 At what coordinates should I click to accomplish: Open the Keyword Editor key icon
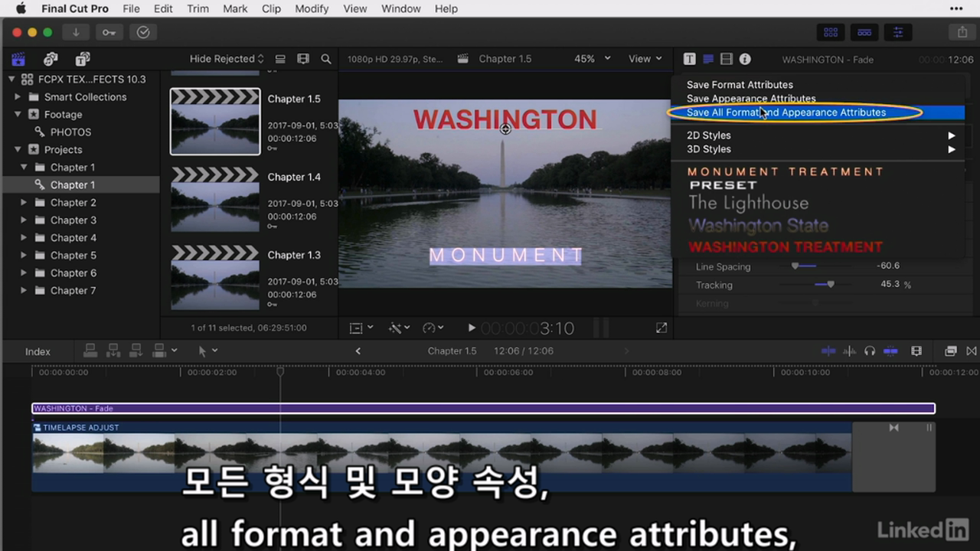tap(109, 32)
